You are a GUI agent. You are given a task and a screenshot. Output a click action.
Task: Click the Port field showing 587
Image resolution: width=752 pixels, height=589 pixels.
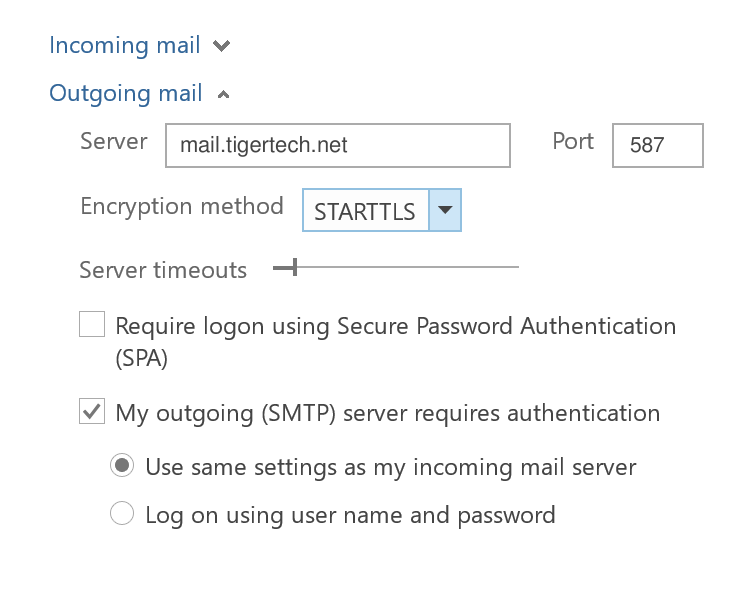(x=657, y=146)
